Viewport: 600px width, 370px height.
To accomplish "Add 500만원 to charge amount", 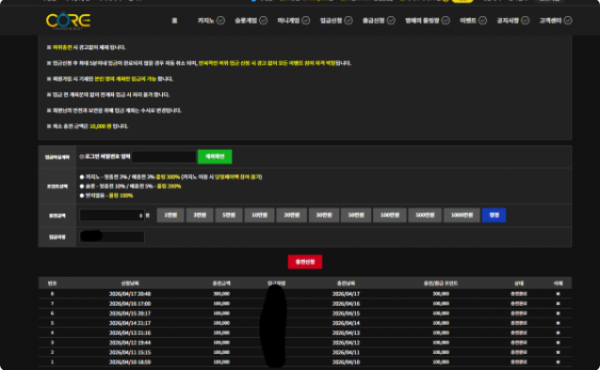I will [x=425, y=215].
